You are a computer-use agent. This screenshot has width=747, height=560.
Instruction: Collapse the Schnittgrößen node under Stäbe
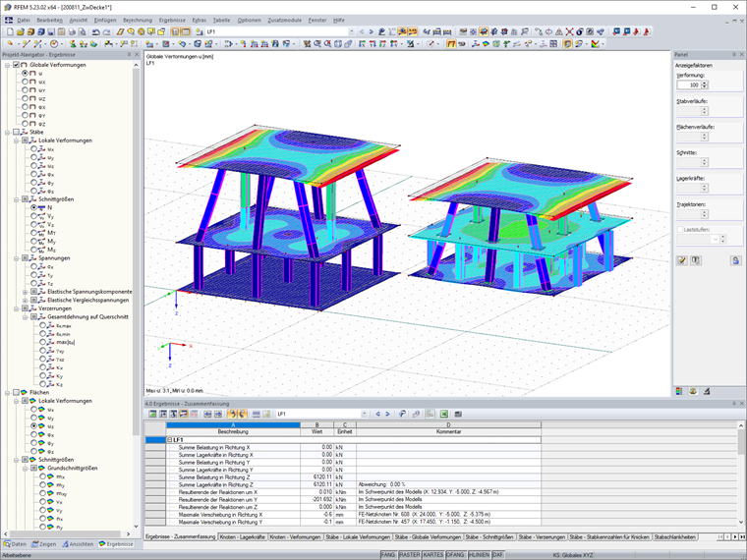[x=16, y=199]
